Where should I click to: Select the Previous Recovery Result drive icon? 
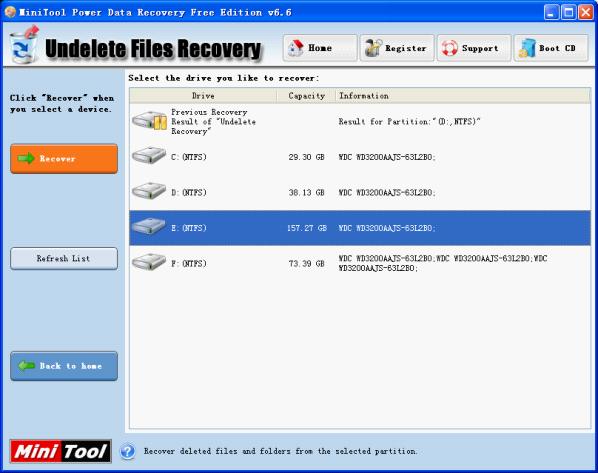click(150, 121)
